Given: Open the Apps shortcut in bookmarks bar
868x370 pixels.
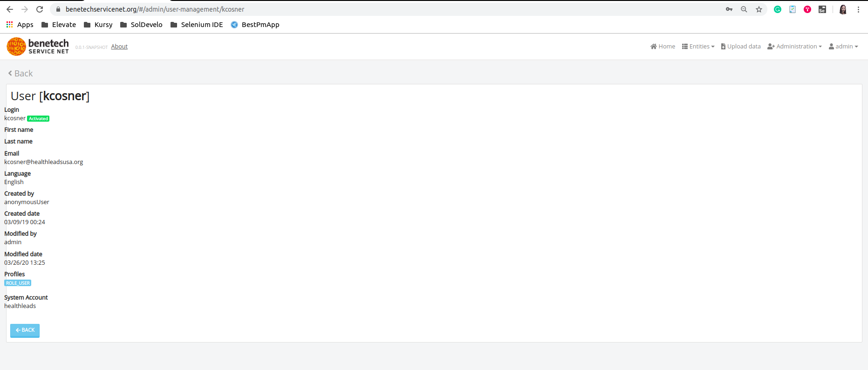Looking at the screenshot, I should coord(20,25).
